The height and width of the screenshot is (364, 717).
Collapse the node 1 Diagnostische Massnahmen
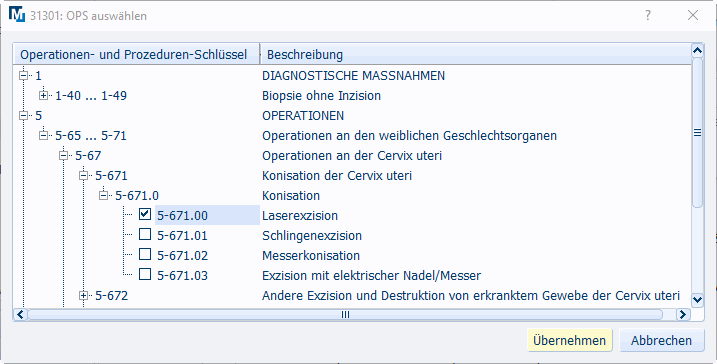23,75
